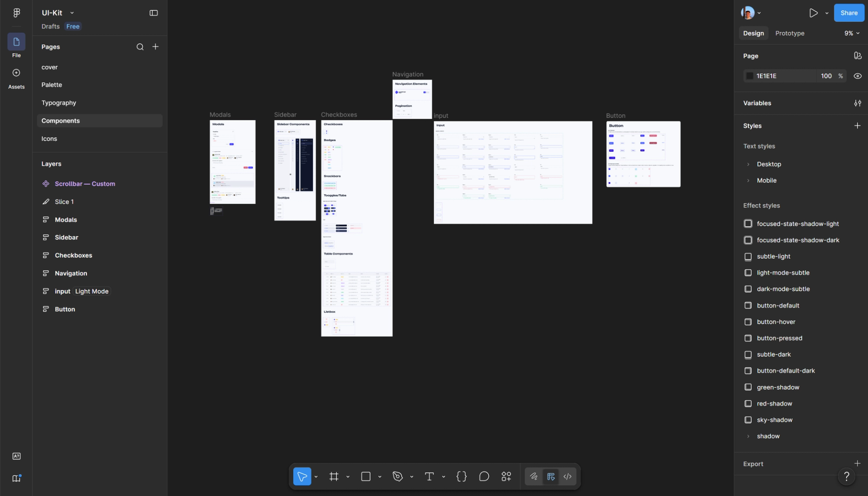Expand the Desktop text styles group
The height and width of the screenshot is (496, 868).
point(748,164)
